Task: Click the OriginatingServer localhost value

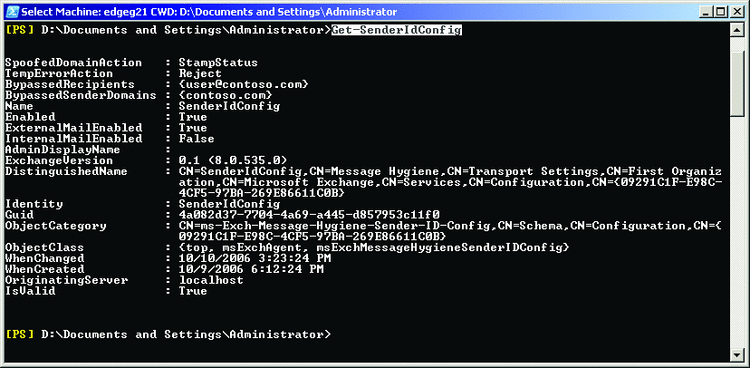Action: coord(211,280)
